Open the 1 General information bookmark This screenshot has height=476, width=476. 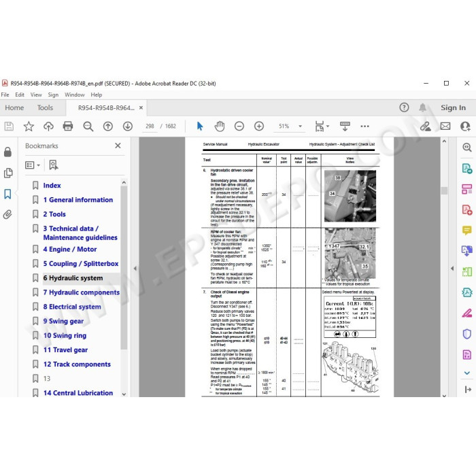pyautogui.click(x=78, y=200)
